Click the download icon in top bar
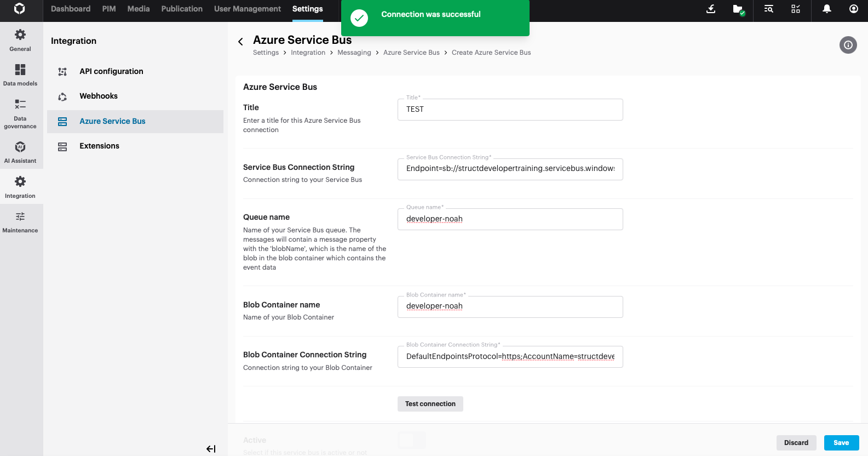The image size is (868, 456). point(711,9)
